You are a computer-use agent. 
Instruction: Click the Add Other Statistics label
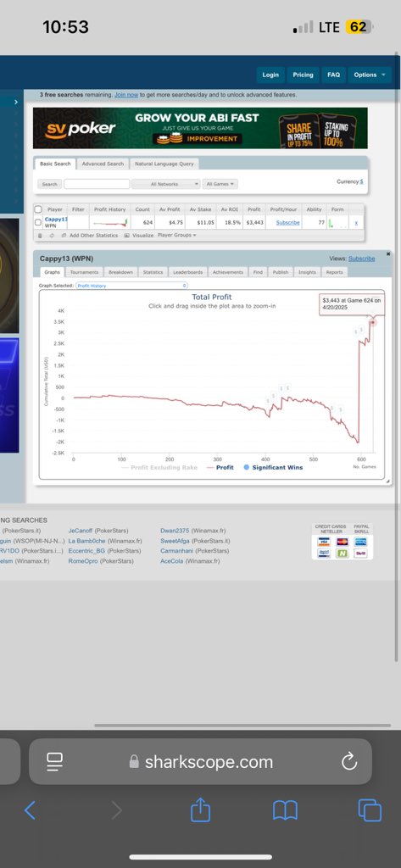93,236
